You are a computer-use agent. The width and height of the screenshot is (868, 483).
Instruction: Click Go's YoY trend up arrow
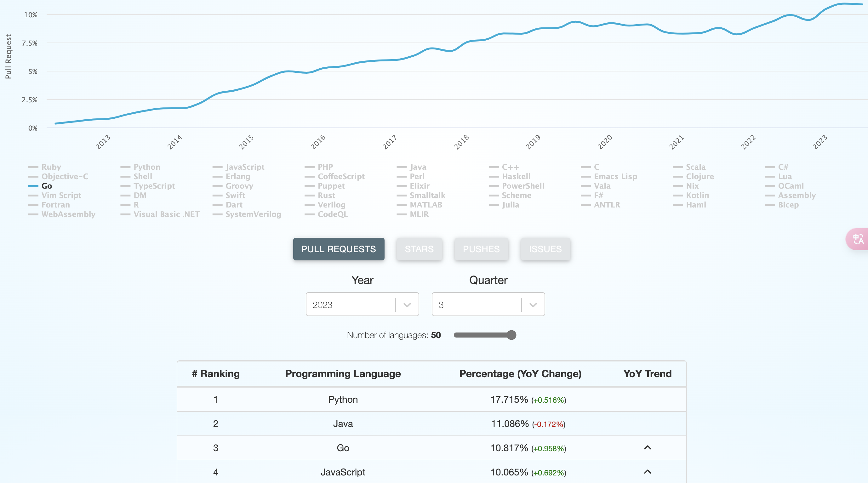(x=647, y=448)
